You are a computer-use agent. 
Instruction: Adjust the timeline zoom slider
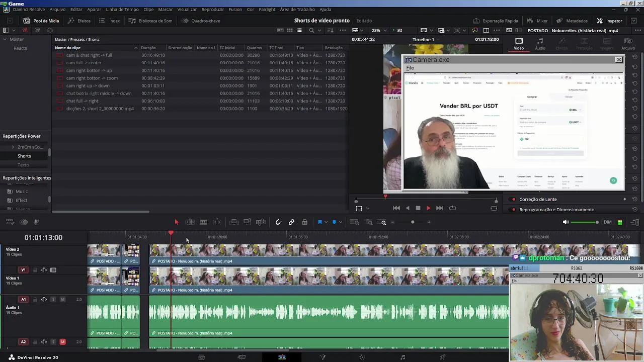tap(413, 222)
